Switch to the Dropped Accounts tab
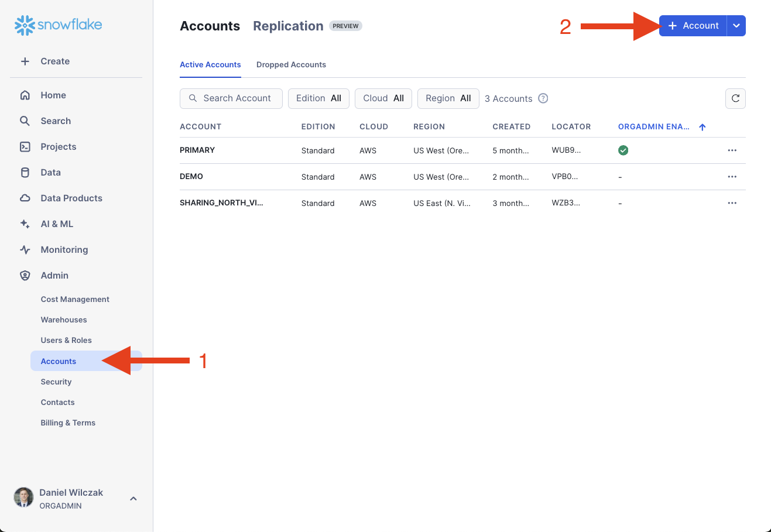Screen dimensions: 771x532 291,65
